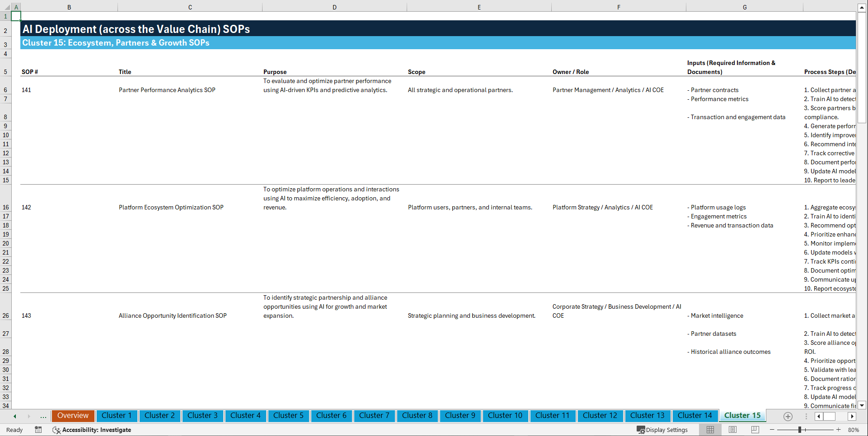
Task: Select the Normal view icon in status bar
Action: (710, 430)
